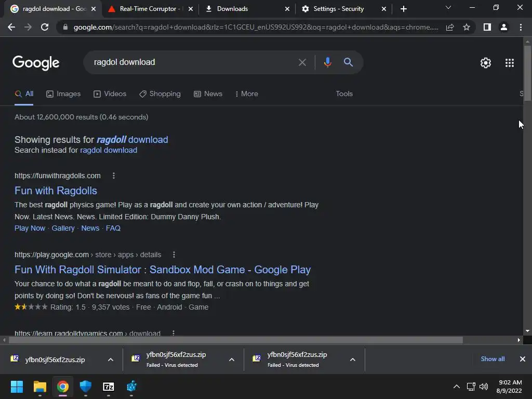Open Fun With Ragdoll Simulator Google Play result
532x399 pixels.
coord(163,270)
